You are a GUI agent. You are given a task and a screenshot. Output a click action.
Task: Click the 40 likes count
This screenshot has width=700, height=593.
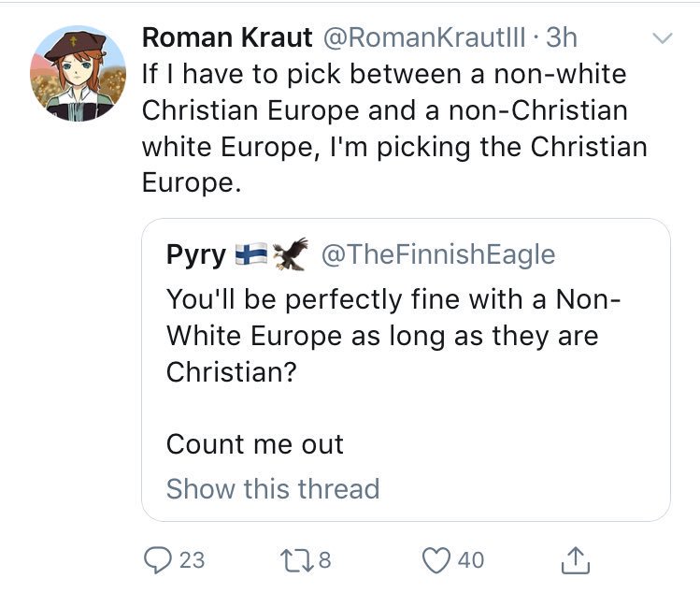pos(471,559)
